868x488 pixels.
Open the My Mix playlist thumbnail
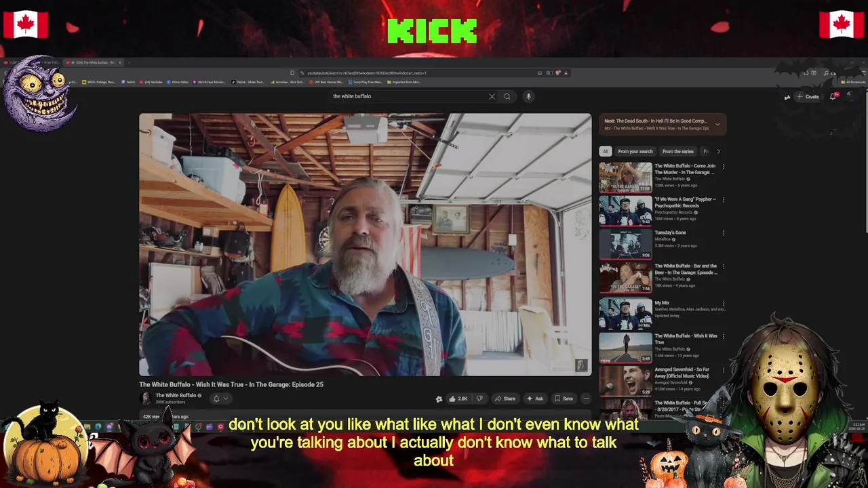[625, 315]
